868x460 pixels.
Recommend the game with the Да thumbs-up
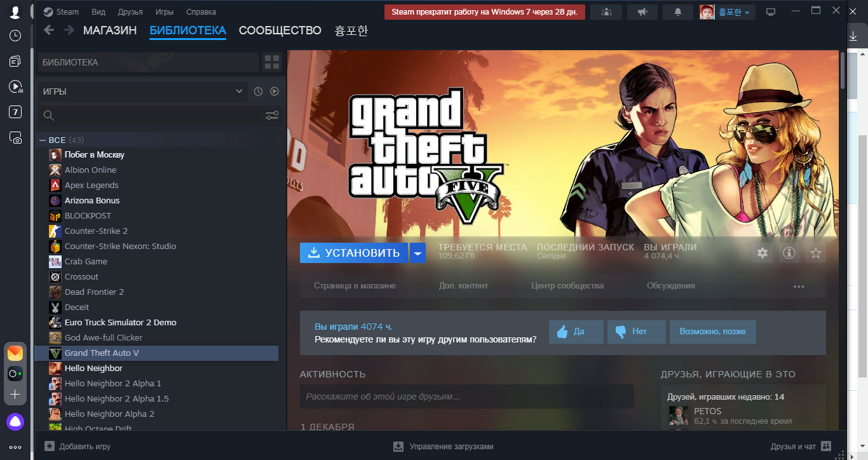click(576, 332)
